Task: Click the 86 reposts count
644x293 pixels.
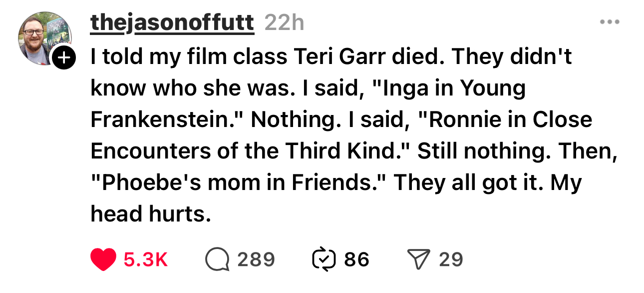Action: (x=356, y=259)
